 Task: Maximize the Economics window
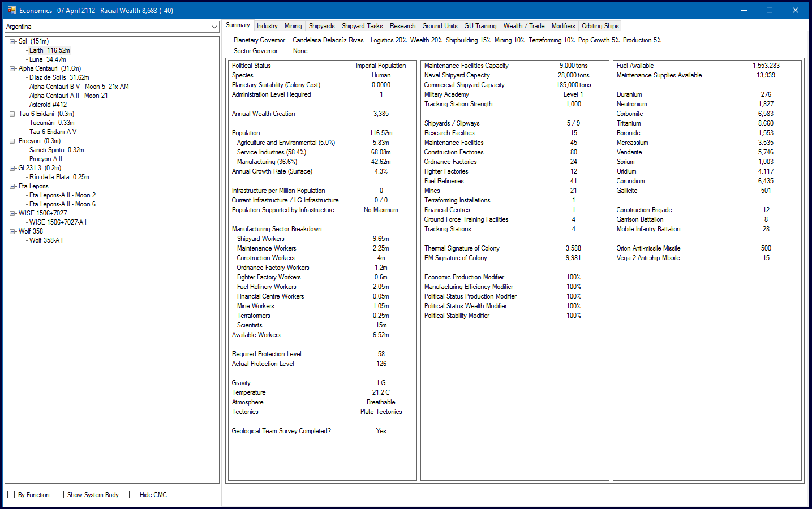pyautogui.click(x=770, y=10)
